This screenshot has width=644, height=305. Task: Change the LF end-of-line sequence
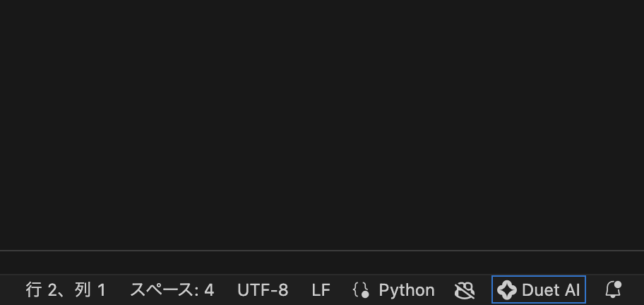[321, 290]
